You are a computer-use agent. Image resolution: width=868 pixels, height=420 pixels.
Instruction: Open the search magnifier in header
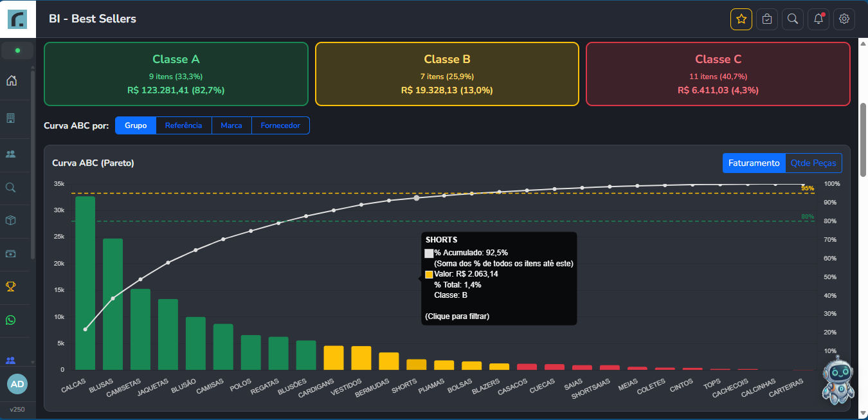tap(793, 19)
